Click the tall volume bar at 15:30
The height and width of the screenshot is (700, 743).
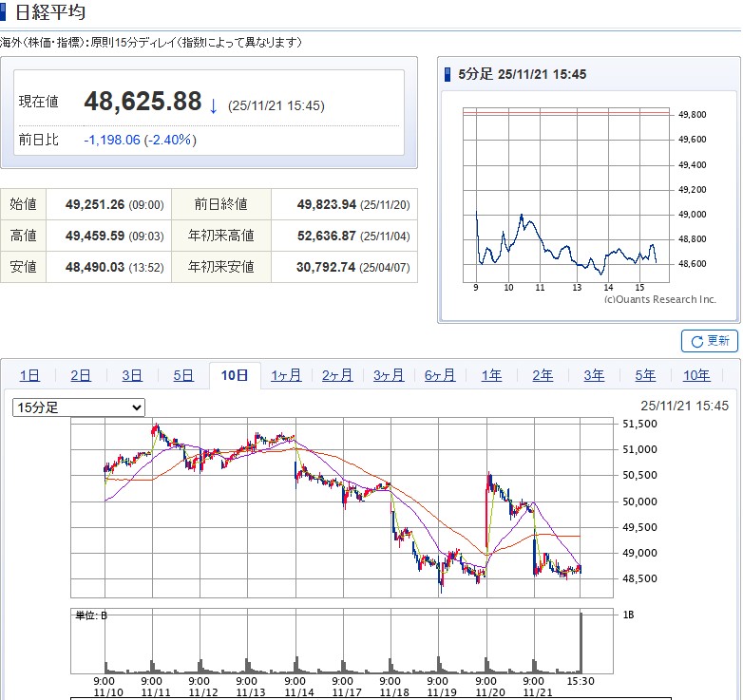tap(581, 642)
